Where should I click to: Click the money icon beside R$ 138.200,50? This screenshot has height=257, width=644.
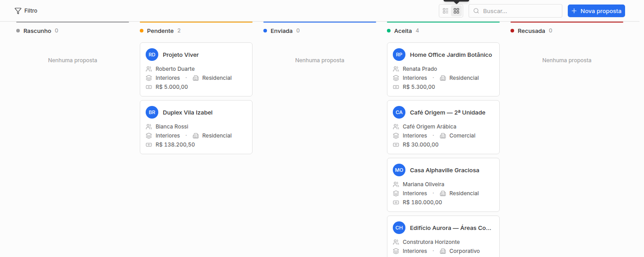[149, 145]
